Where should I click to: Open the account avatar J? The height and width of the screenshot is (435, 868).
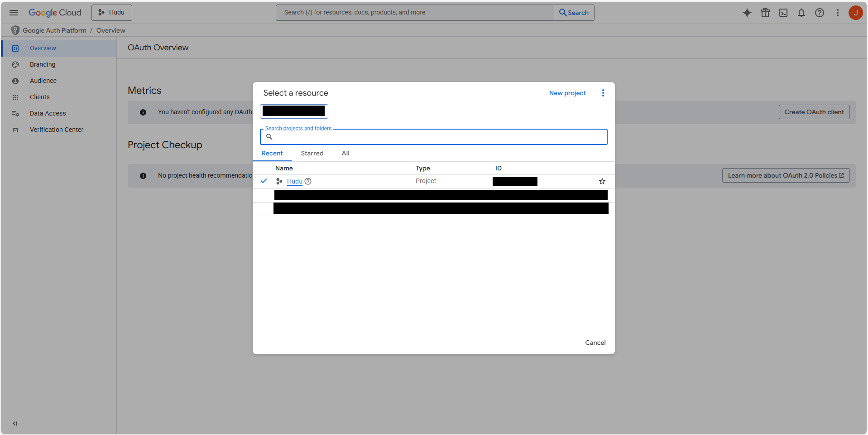[x=856, y=13]
